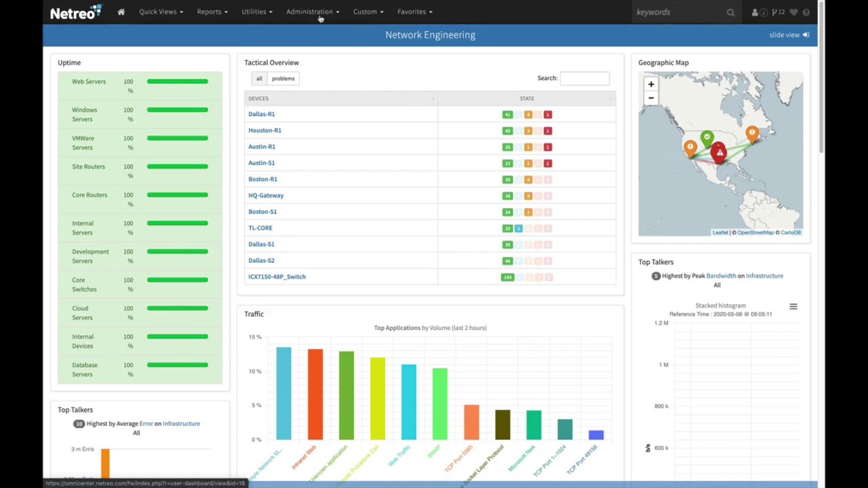
Task: Zoom out on the Geographic Map
Action: click(651, 98)
